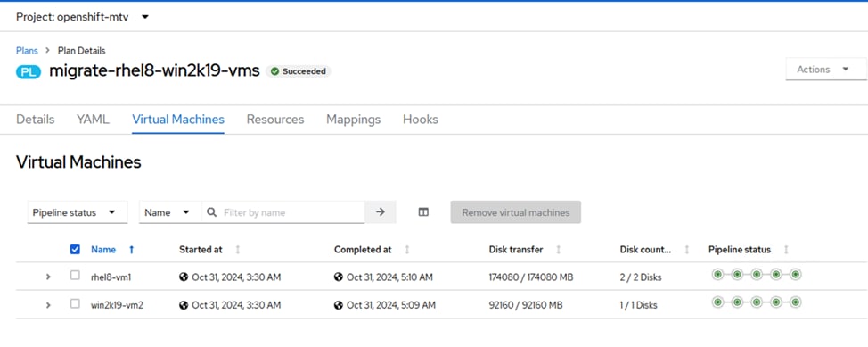This screenshot has height=347, width=868.
Task: Click the 1 / 1 Disks cell
Action: point(638,305)
